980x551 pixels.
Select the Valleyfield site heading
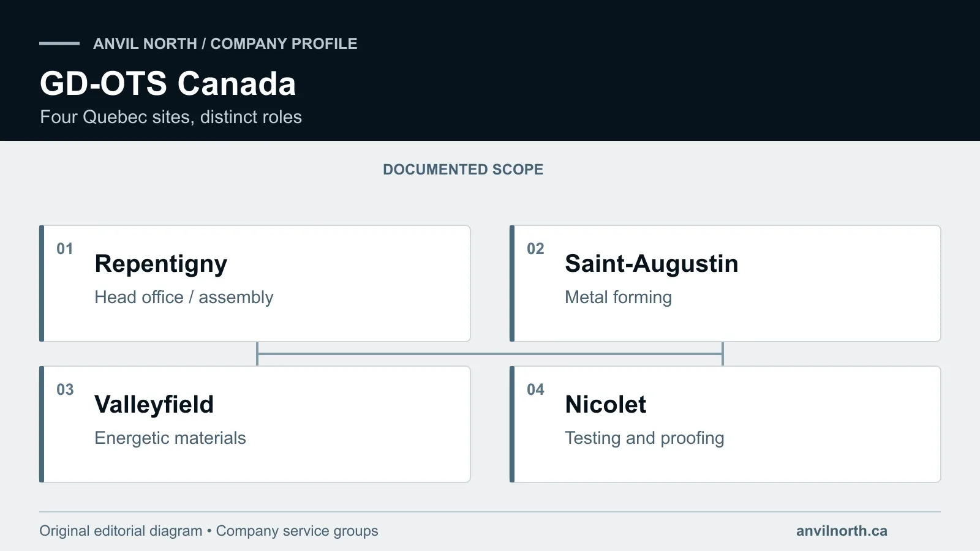[154, 405]
